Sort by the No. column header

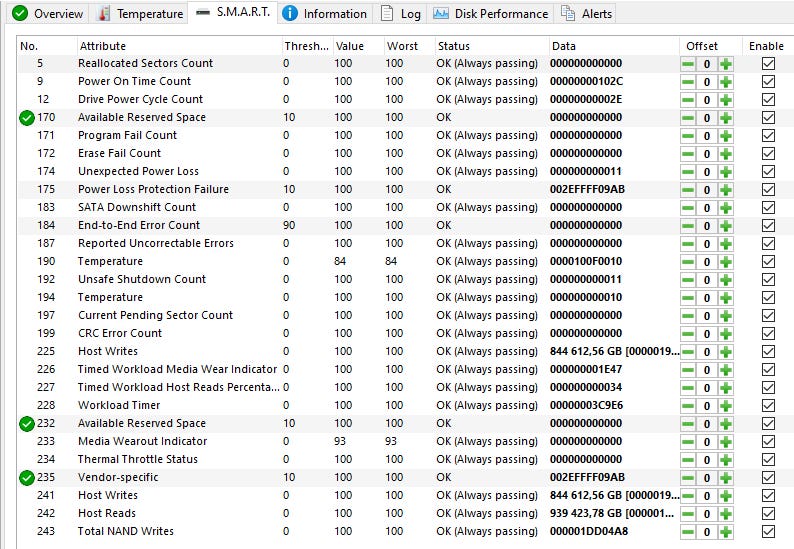47,46
